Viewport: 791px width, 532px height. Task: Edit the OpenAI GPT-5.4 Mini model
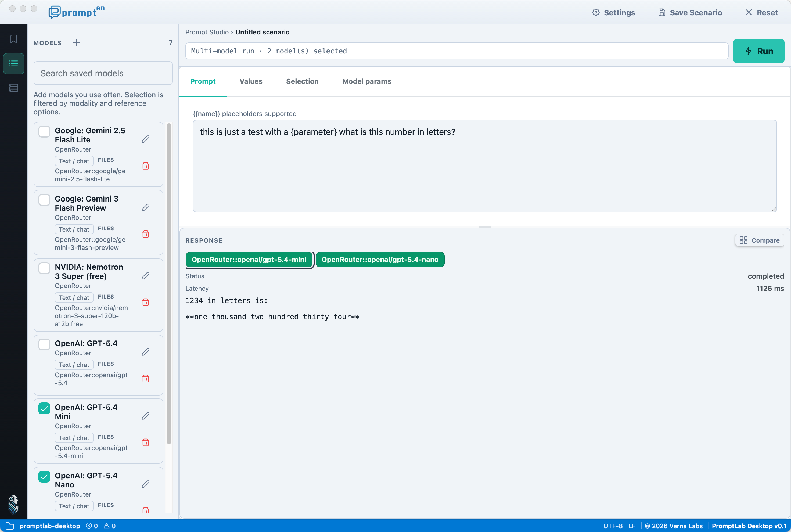(146, 416)
